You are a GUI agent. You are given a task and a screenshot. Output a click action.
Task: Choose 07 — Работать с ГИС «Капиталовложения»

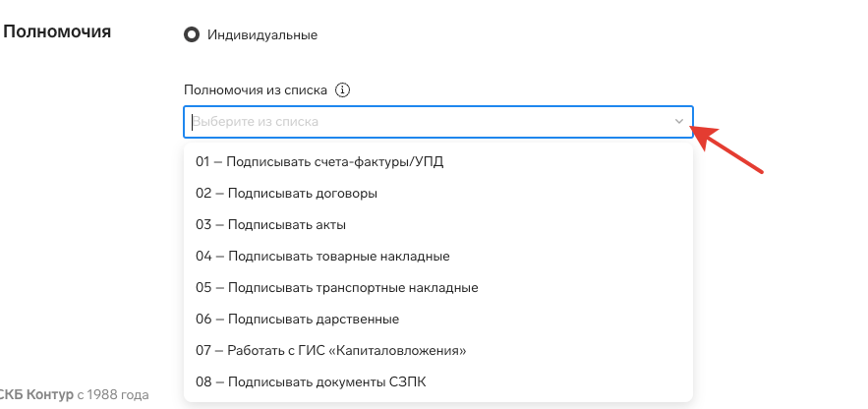pos(330,350)
